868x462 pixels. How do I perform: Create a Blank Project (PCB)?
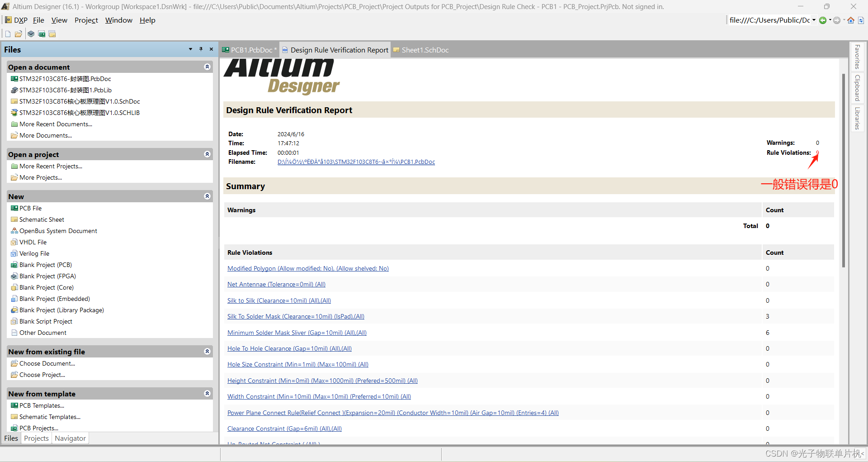[46, 265]
